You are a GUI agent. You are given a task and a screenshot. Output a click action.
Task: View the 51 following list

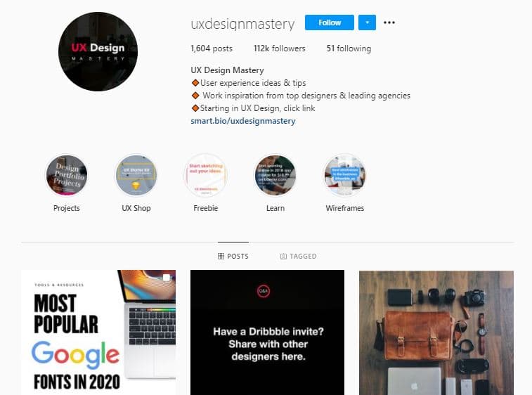[349, 48]
